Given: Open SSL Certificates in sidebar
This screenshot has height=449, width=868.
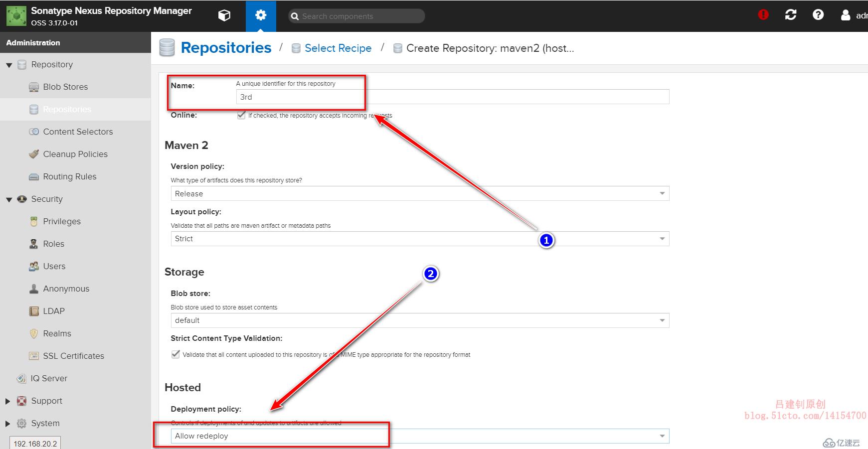Looking at the screenshot, I should [x=74, y=356].
